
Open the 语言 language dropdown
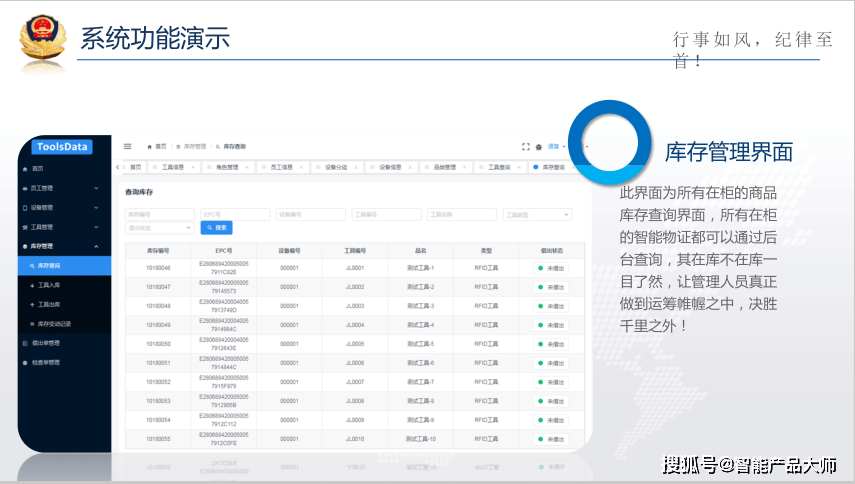557,147
